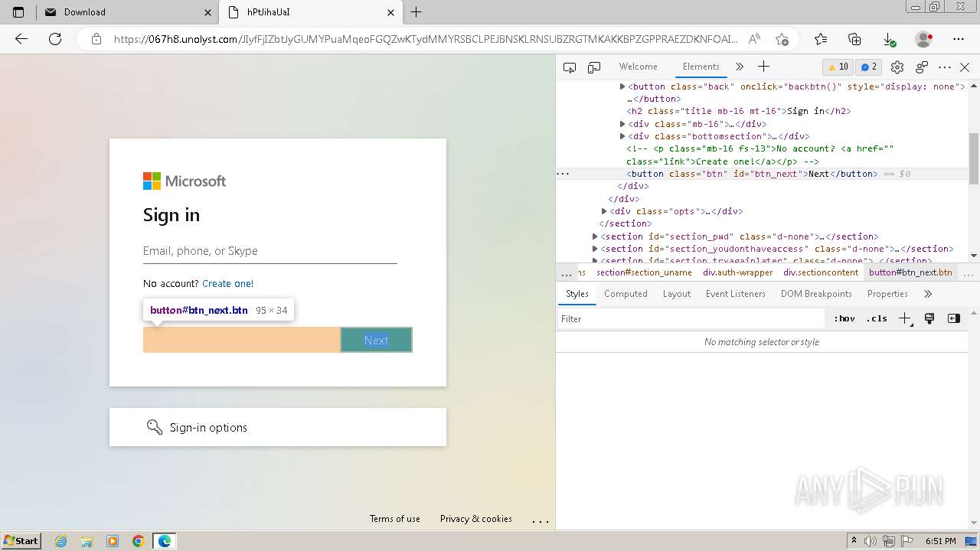View site information lock icon

pos(96,39)
